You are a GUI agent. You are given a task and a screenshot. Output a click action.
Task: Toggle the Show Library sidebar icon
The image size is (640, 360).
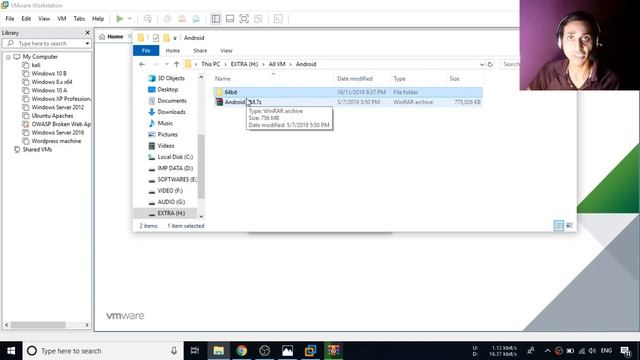(x=216, y=19)
